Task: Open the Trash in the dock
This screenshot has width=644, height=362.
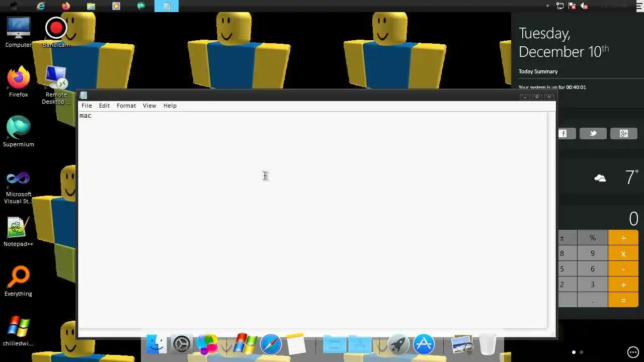Action: pos(487,344)
